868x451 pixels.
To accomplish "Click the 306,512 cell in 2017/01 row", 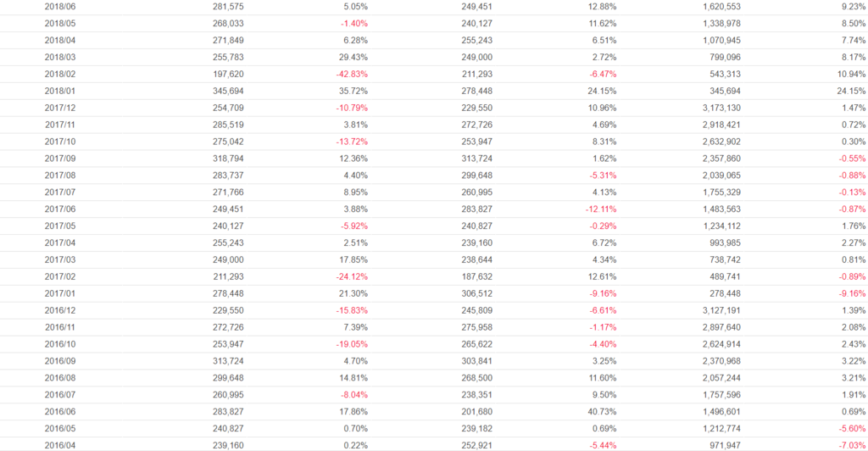I will (476, 293).
